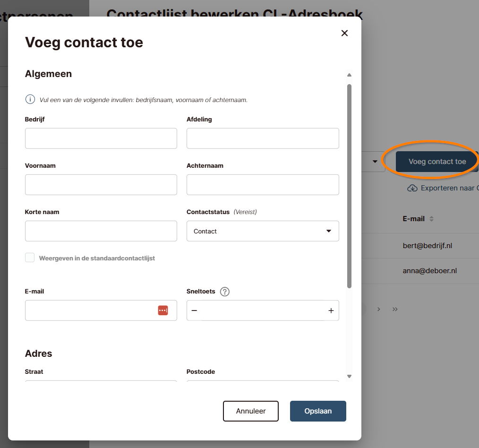Save the contact with Opslaan
The height and width of the screenshot is (448, 479).
coord(318,411)
